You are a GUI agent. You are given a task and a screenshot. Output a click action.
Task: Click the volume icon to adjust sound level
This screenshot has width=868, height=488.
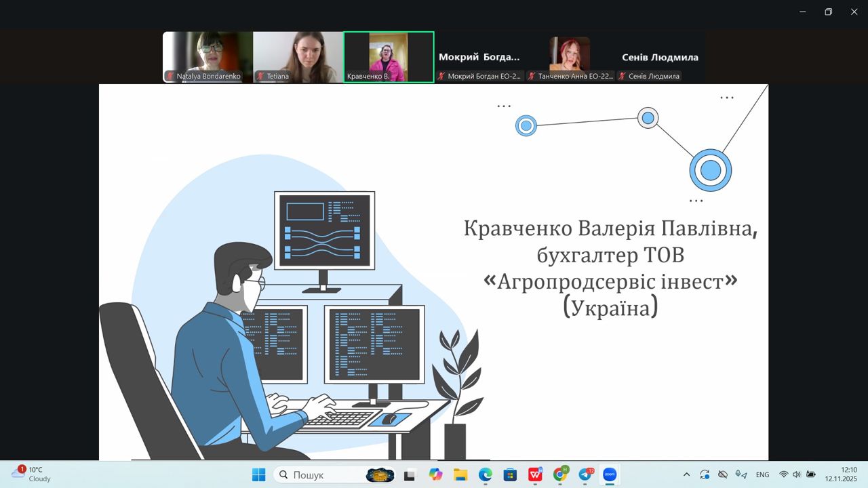point(796,474)
